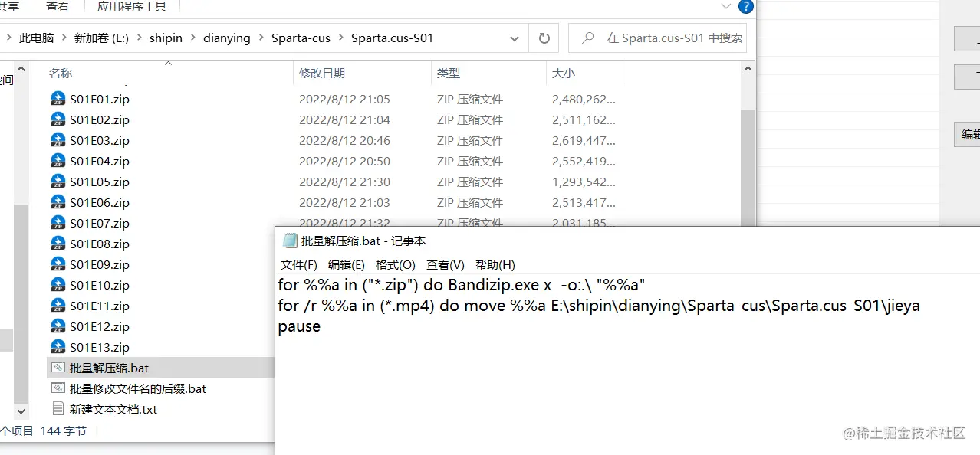This screenshot has height=455, width=980.
Task: Click the search magnifier icon
Action: click(588, 38)
